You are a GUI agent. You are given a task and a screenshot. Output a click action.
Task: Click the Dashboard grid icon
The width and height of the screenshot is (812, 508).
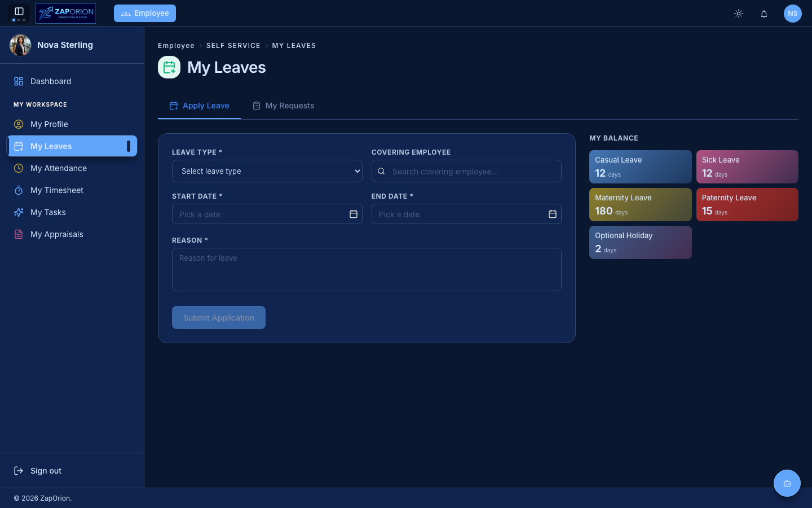coord(19,81)
